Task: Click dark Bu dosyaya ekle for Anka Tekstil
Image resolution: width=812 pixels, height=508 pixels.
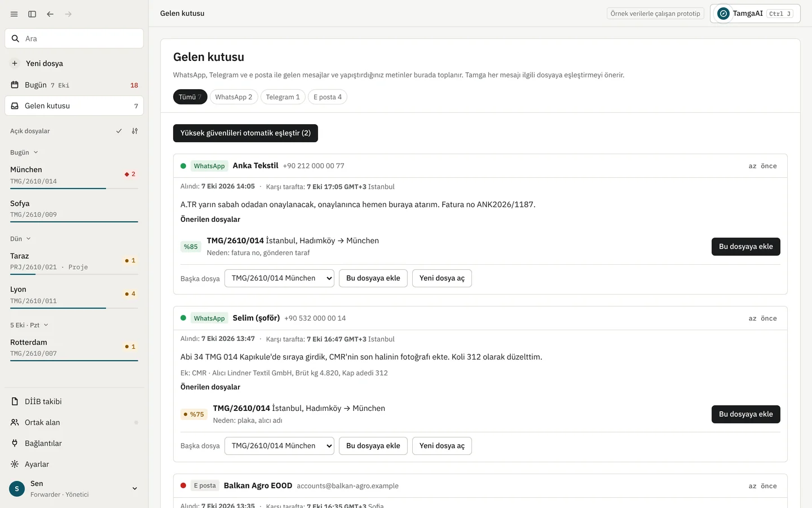Action: click(746, 247)
